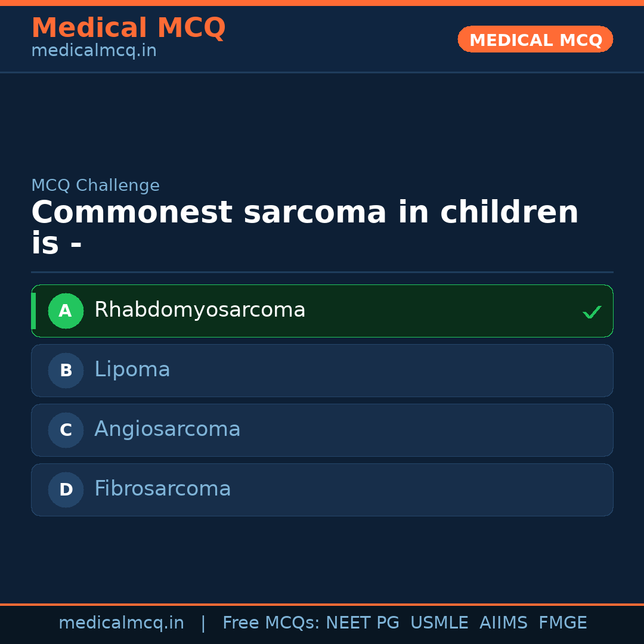
Task: Choose the Lipoma answer text
Action: [132, 370]
